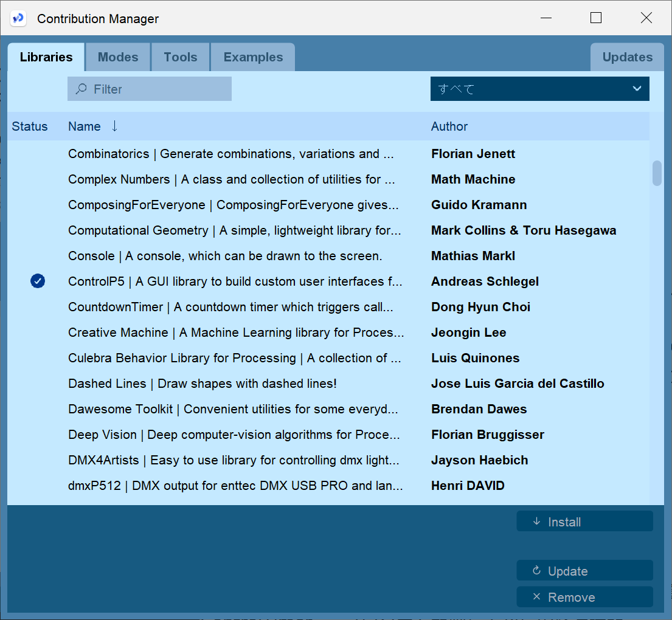Click into the Filter search field
Viewport: 672px width, 620px height.
click(x=150, y=89)
